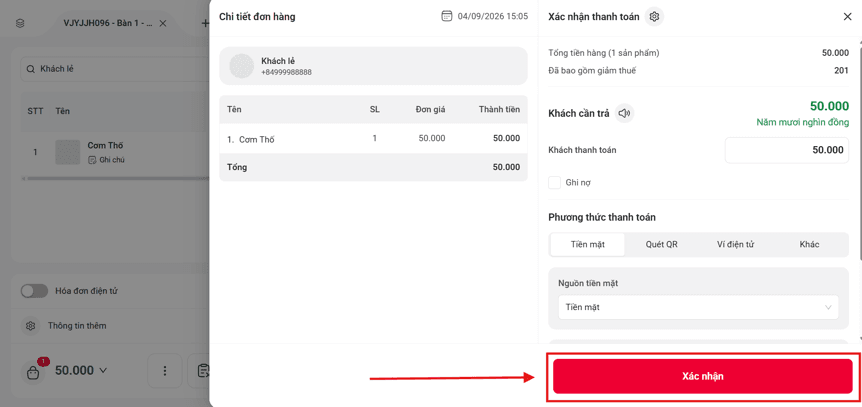
Task: Click the speaker icon beside Khách cần trả
Action: click(x=624, y=113)
